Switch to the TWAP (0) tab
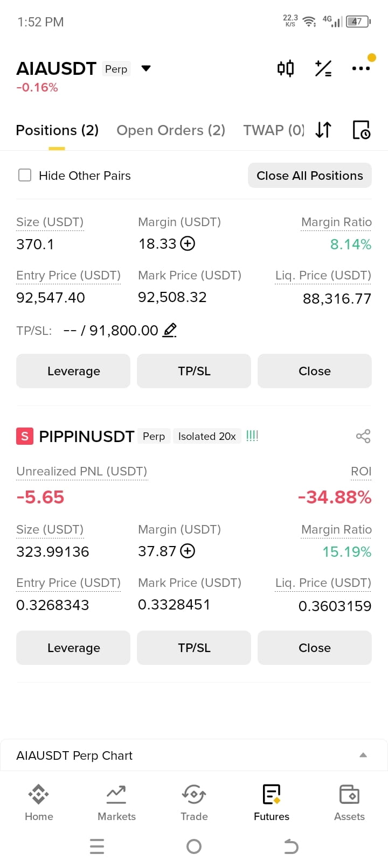 click(x=274, y=130)
